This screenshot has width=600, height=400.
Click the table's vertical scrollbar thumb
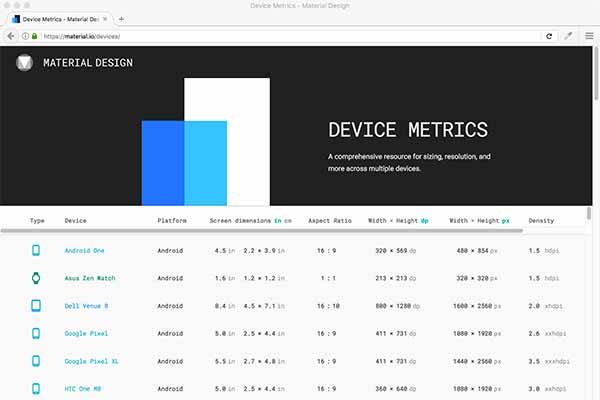(x=589, y=214)
